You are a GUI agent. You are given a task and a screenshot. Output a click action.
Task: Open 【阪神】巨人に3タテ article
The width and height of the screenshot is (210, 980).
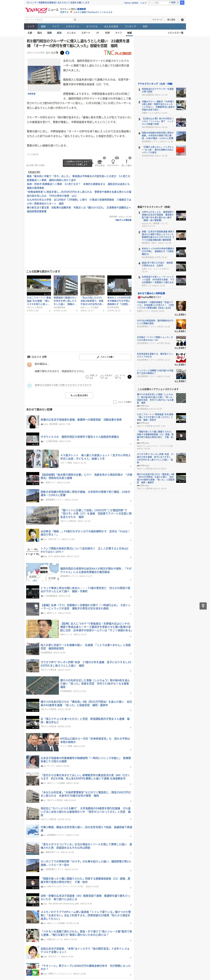[x=96, y=627]
